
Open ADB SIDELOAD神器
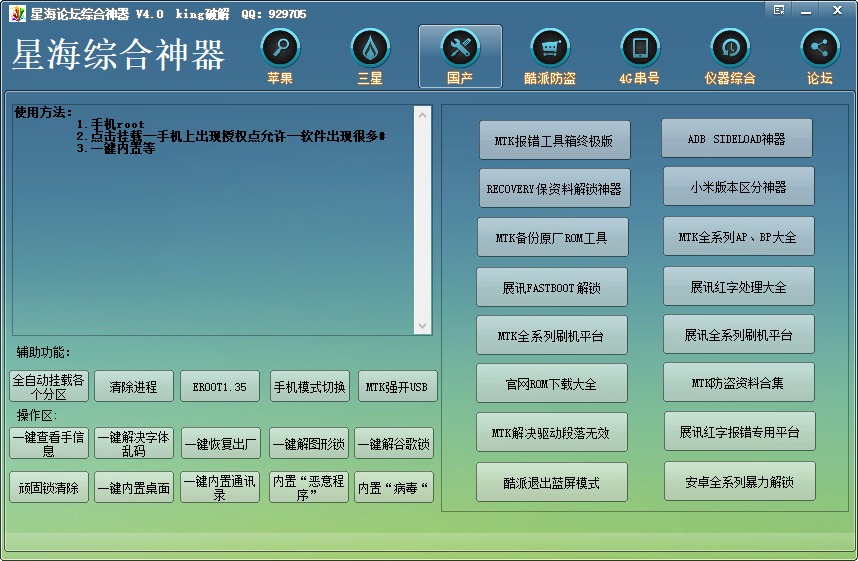[x=737, y=138]
